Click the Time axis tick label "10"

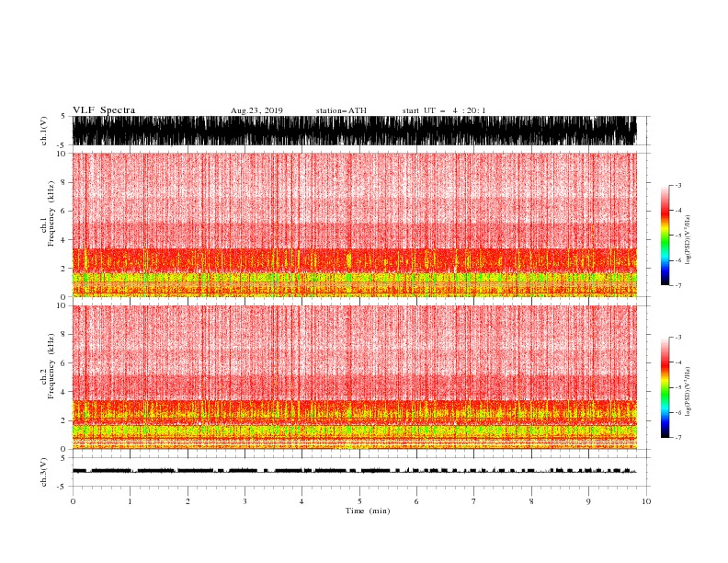point(646,502)
